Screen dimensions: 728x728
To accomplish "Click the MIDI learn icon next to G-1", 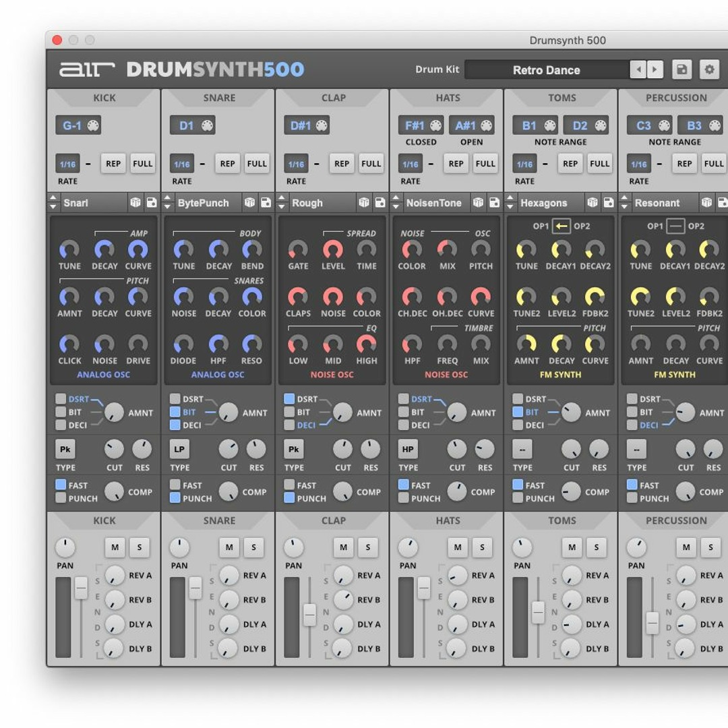I will 93,125.
